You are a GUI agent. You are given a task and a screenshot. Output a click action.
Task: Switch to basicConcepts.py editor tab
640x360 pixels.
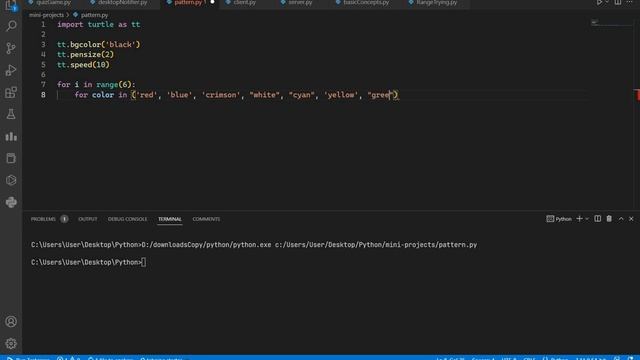click(x=366, y=2)
